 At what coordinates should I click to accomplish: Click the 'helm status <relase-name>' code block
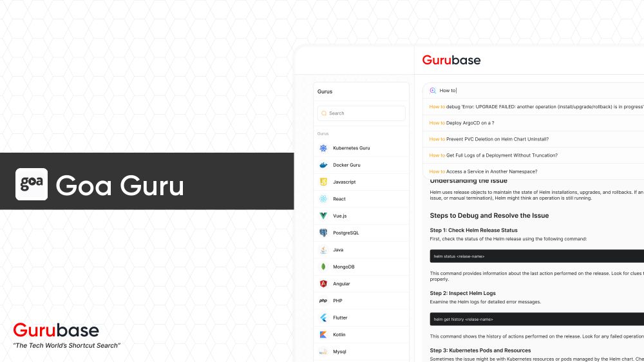(537, 256)
